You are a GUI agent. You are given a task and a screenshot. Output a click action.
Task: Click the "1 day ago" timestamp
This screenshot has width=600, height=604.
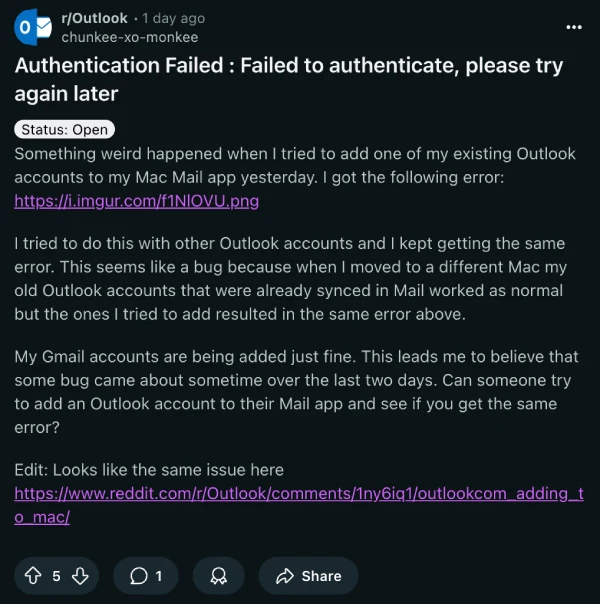(173, 19)
